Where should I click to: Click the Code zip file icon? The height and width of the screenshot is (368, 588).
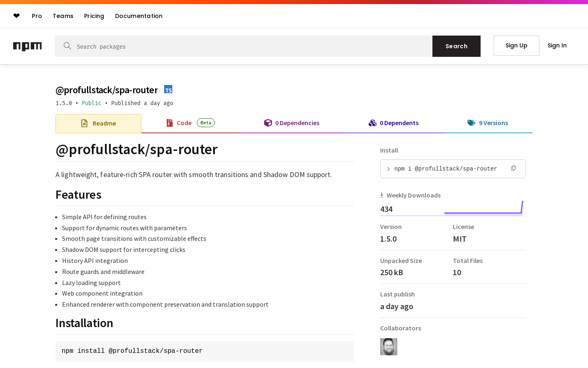169,123
